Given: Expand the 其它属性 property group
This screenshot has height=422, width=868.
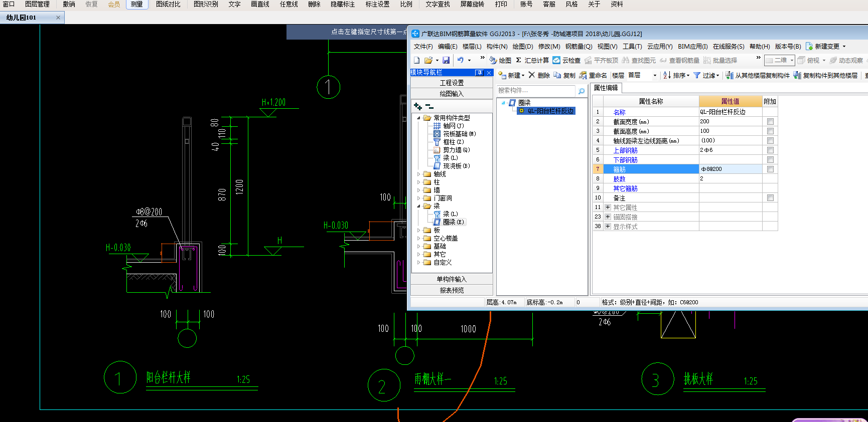Looking at the screenshot, I should click(x=608, y=207).
